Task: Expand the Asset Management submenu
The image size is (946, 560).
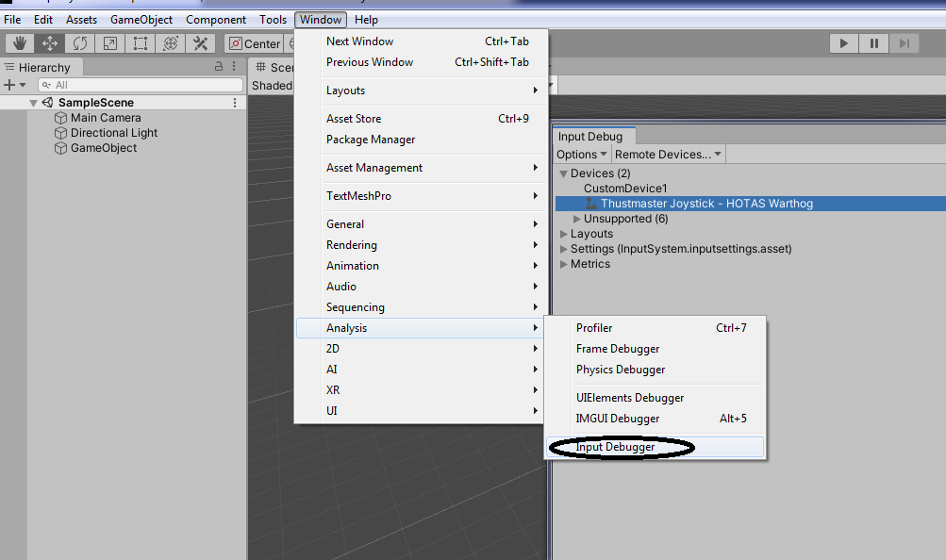Action: coord(422,168)
